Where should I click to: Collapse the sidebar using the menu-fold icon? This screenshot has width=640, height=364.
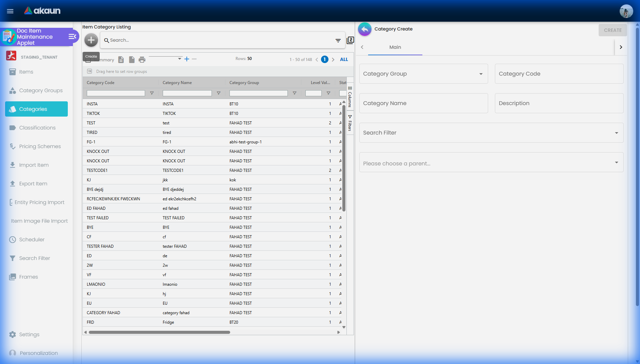click(x=72, y=37)
